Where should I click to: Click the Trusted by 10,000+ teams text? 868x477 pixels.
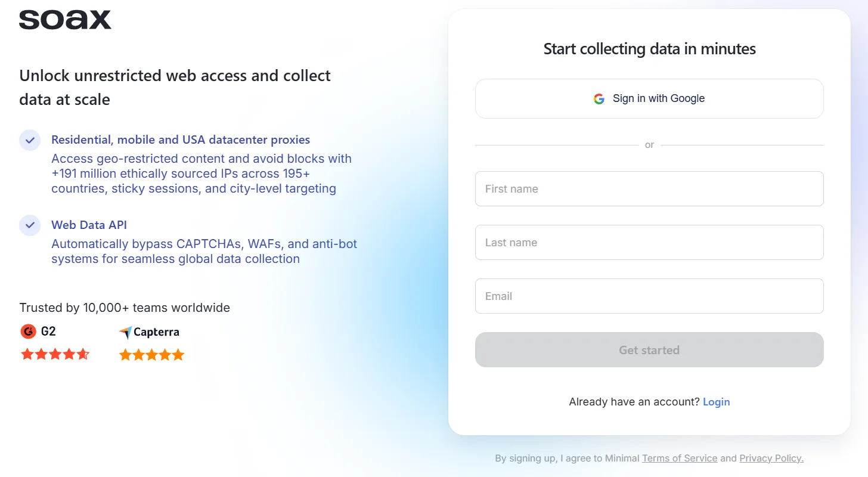coord(125,308)
